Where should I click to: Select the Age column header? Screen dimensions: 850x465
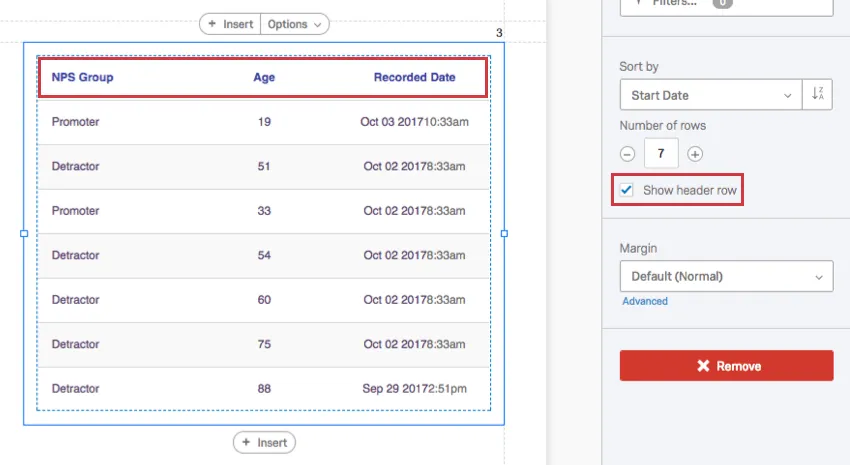tap(264, 77)
